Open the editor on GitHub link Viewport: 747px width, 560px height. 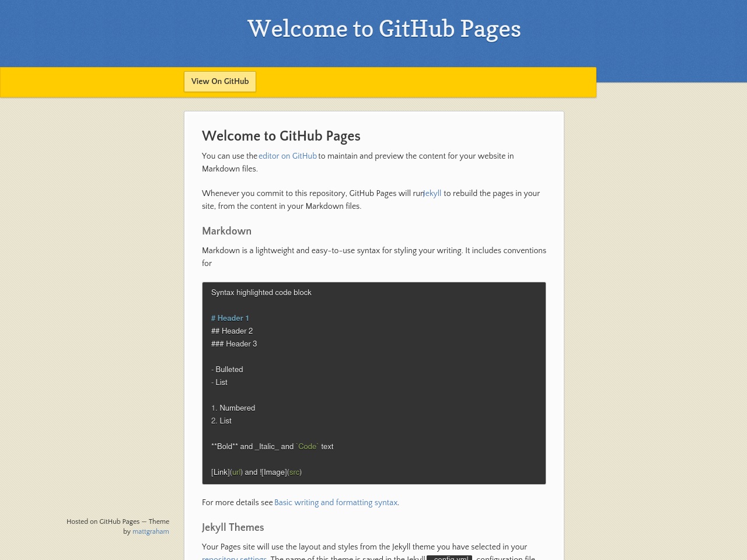288,156
